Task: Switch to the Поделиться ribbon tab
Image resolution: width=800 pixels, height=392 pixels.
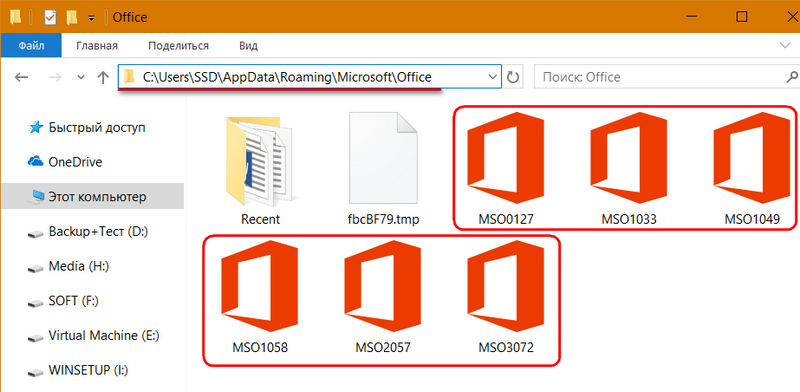Action: (x=179, y=45)
